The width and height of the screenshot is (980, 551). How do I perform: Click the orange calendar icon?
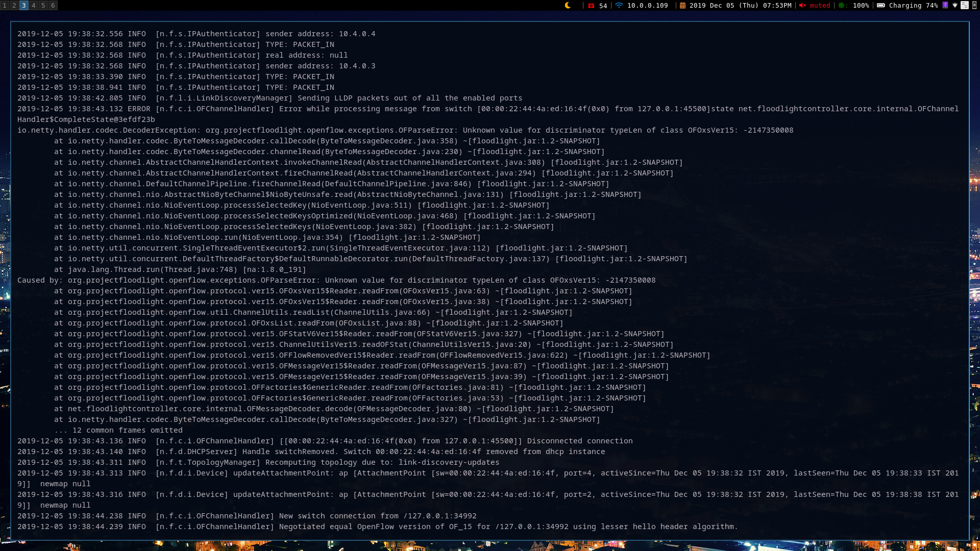tap(682, 6)
